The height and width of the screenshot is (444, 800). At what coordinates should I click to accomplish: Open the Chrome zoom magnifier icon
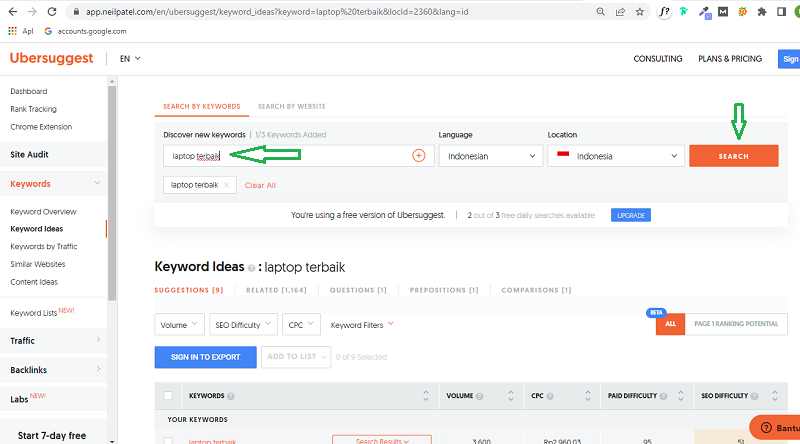pyautogui.click(x=601, y=11)
